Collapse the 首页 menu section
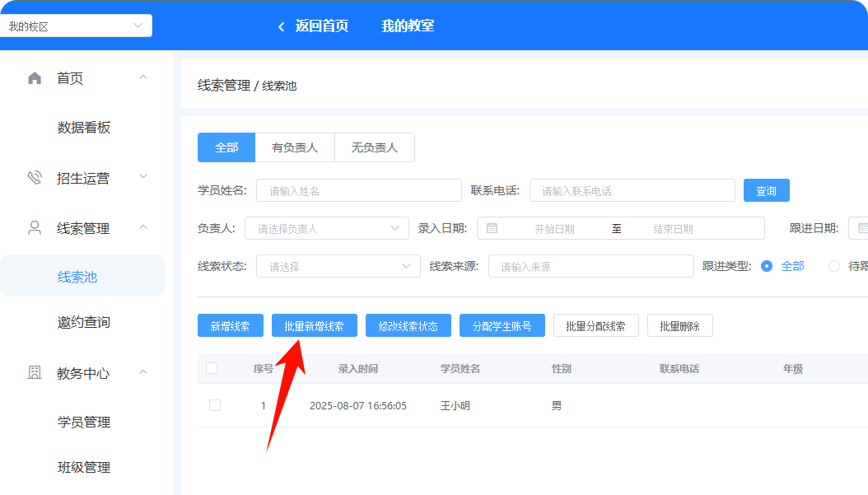Viewport: 868px width, 495px height. point(142,77)
